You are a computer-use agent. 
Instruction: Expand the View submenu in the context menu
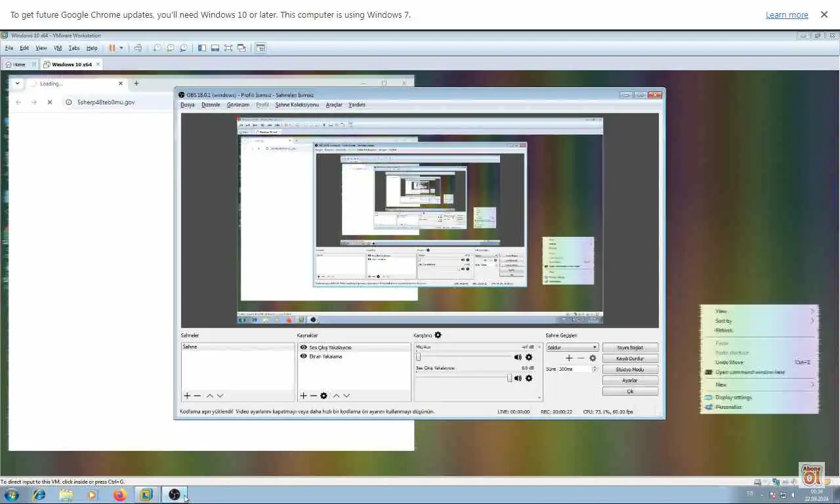pos(812,311)
